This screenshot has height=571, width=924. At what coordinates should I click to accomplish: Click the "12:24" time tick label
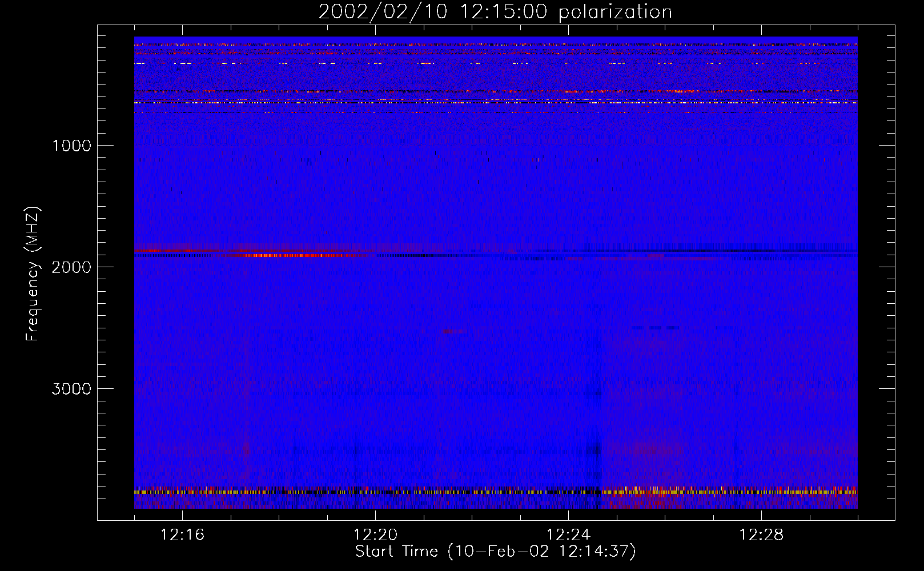coord(568,535)
